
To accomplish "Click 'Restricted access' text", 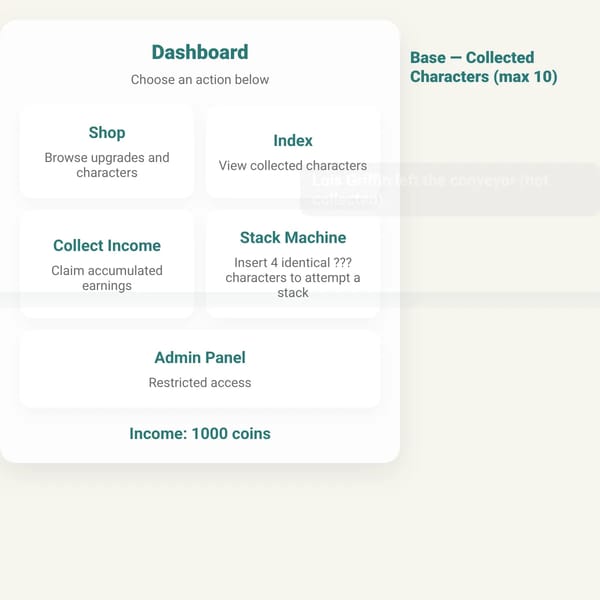I will 200,382.
